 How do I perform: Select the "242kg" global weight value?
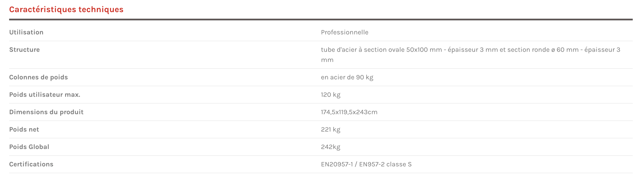[330, 147]
